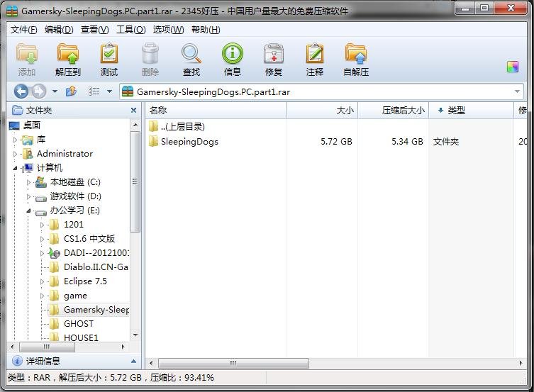
Task: Run the 测试 (Test) archive tool
Action: [x=109, y=60]
